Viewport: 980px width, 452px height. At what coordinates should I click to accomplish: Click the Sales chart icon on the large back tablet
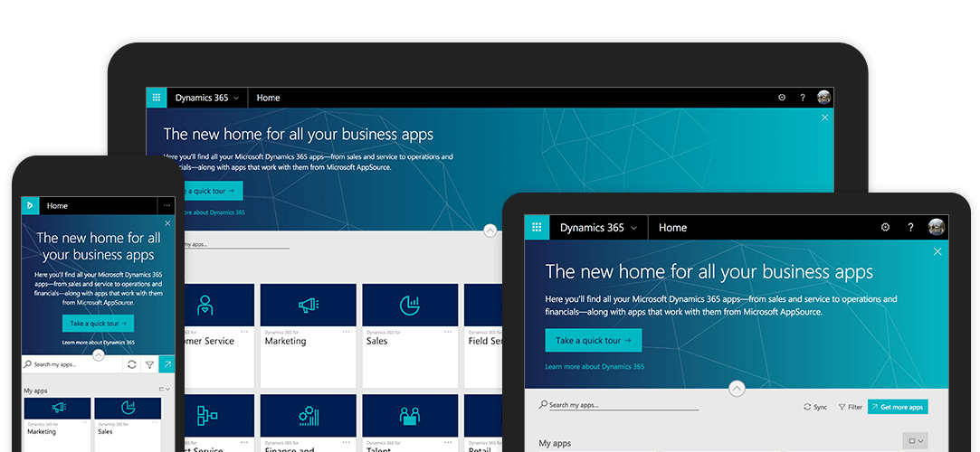pyautogui.click(x=410, y=306)
